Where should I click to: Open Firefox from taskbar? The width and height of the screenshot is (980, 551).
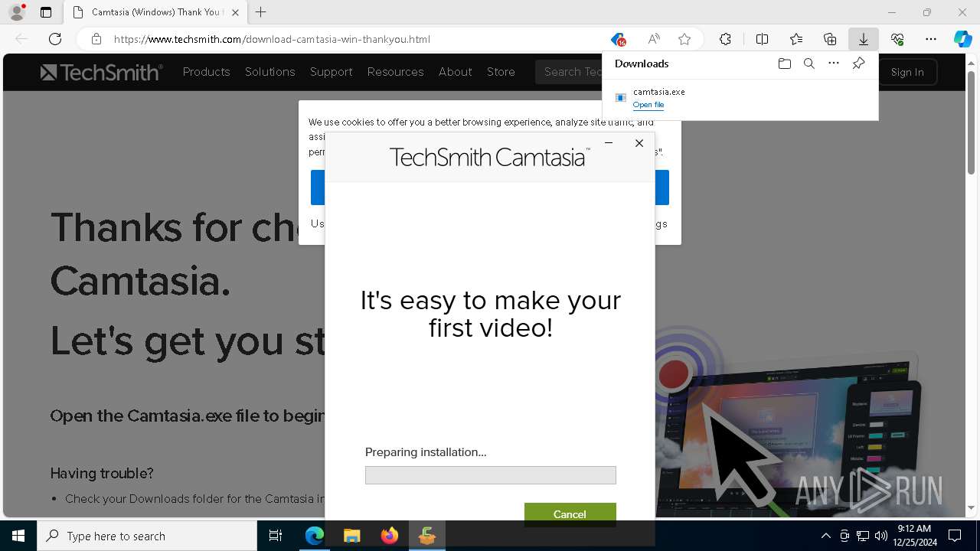[389, 536]
